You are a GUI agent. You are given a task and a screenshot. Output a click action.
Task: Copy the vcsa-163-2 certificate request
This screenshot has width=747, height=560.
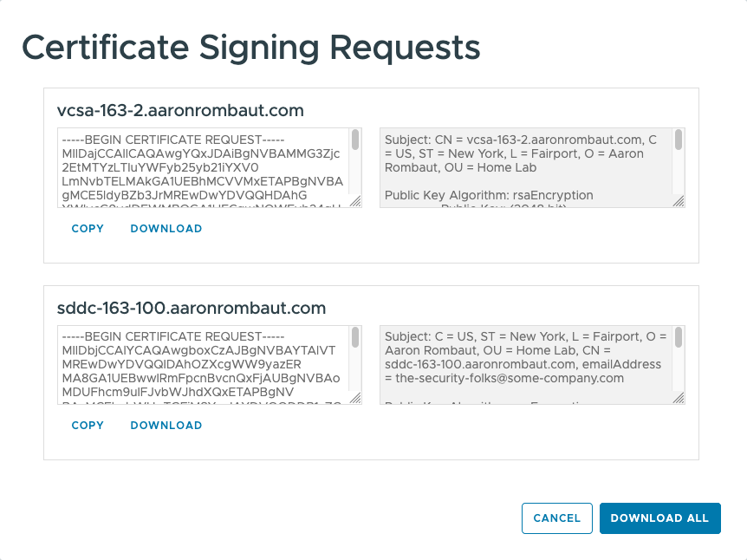[x=88, y=229]
